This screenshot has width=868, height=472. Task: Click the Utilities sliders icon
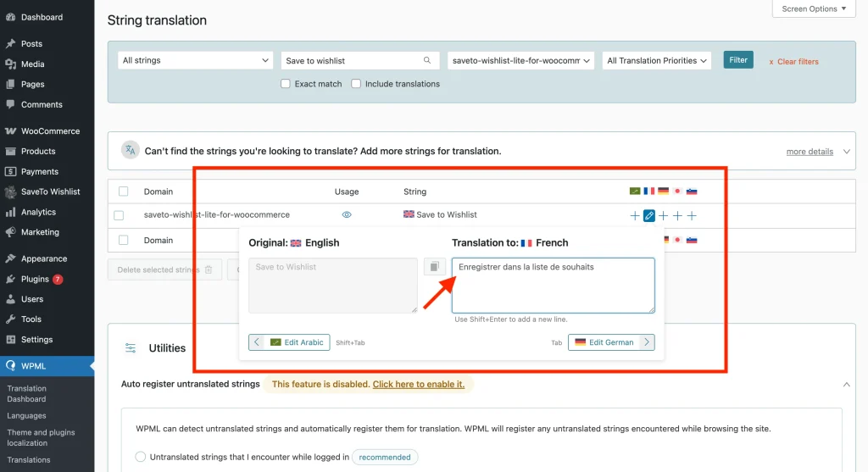tap(131, 347)
